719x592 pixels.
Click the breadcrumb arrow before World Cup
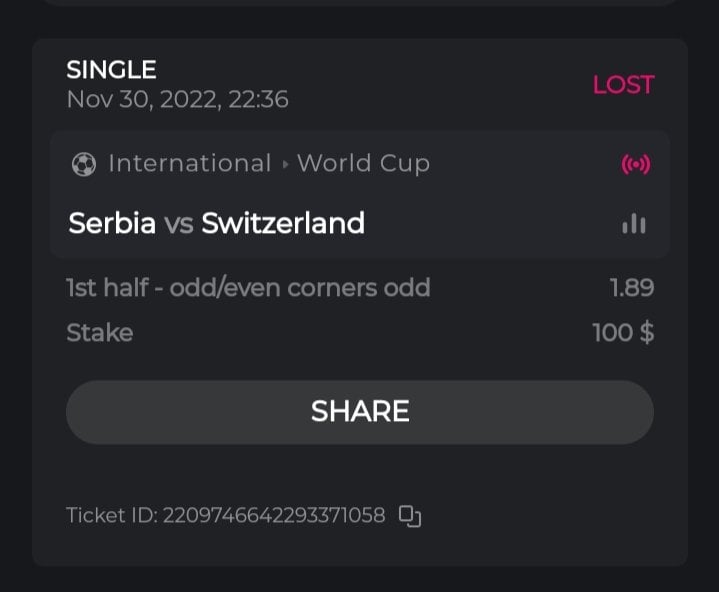(285, 164)
